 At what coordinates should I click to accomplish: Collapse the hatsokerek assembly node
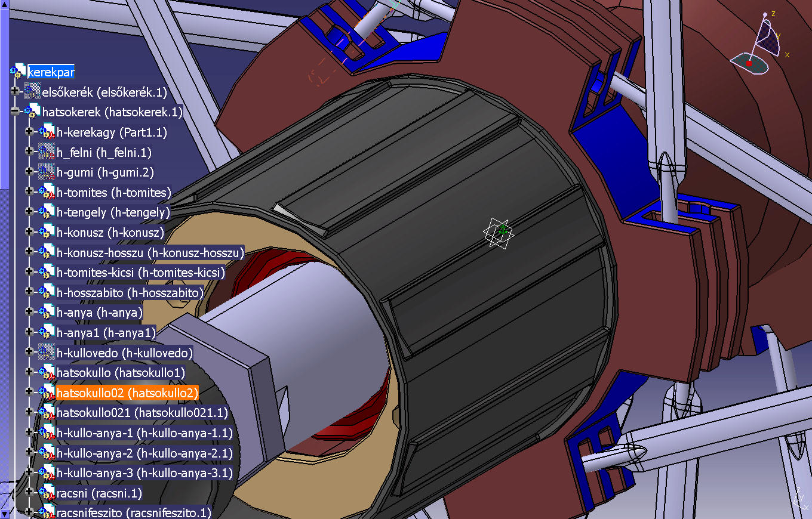15,112
